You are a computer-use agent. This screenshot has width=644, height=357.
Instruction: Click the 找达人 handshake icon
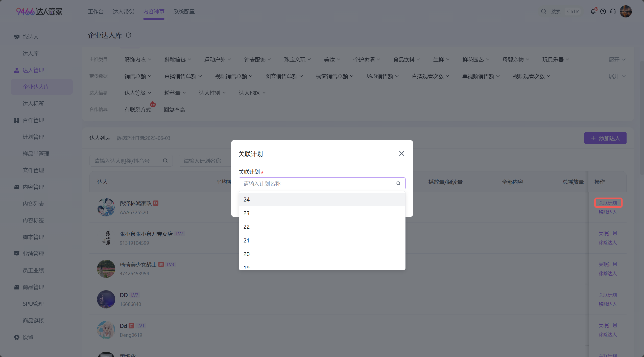pyautogui.click(x=17, y=37)
